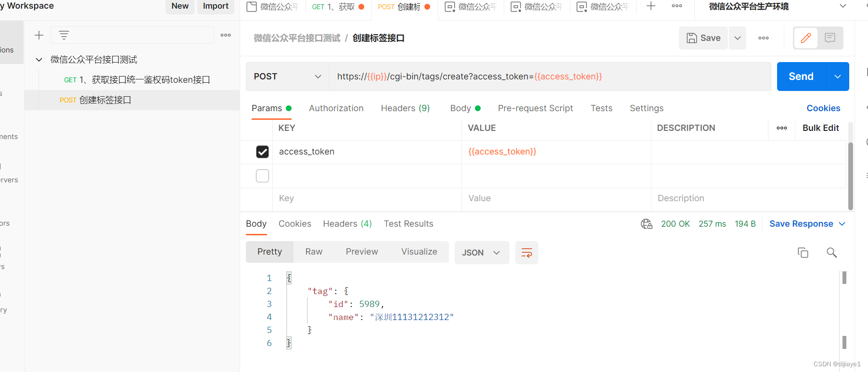Click the Send button

pyautogui.click(x=801, y=77)
